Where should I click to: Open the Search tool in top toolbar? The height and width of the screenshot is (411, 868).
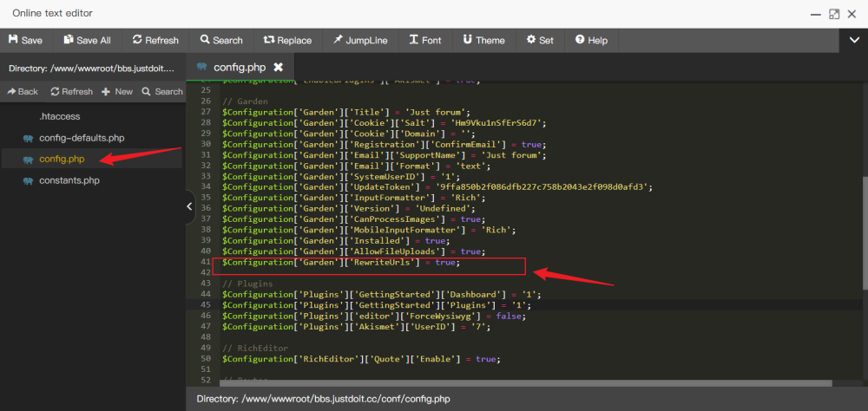221,40
